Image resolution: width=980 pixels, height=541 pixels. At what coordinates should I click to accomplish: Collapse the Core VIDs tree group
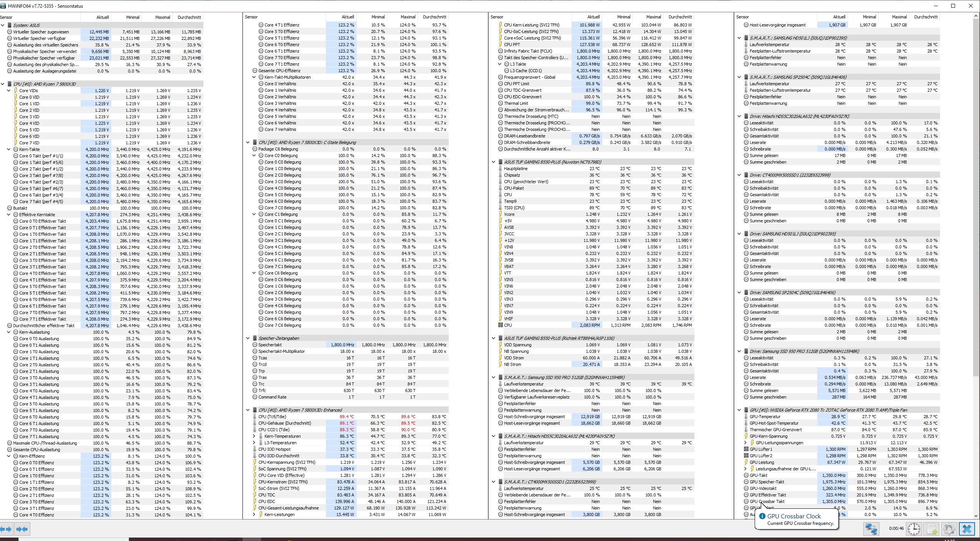click(x=9, y=91)
